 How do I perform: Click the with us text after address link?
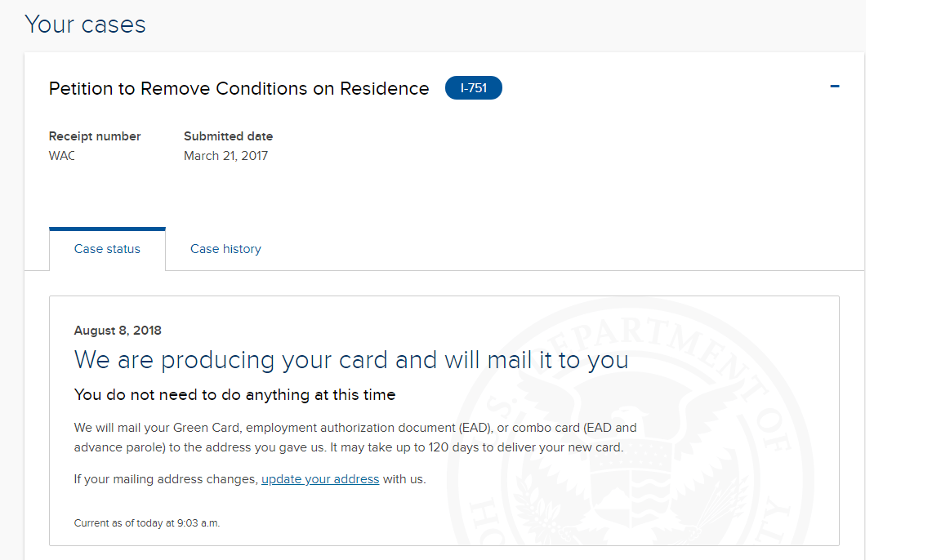coord(404,479)
